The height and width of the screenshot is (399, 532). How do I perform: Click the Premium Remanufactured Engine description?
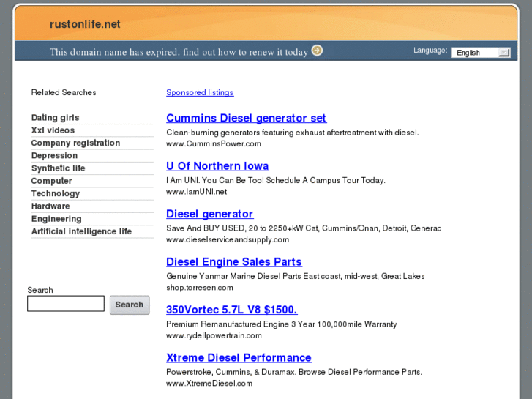point(282,324)
